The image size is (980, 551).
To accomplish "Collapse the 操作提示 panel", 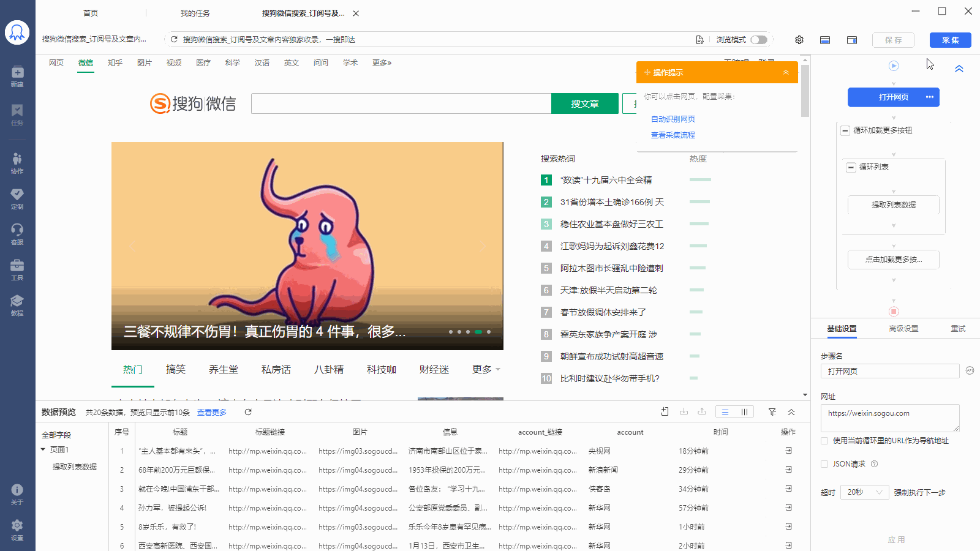I will [x=786, y=72].
